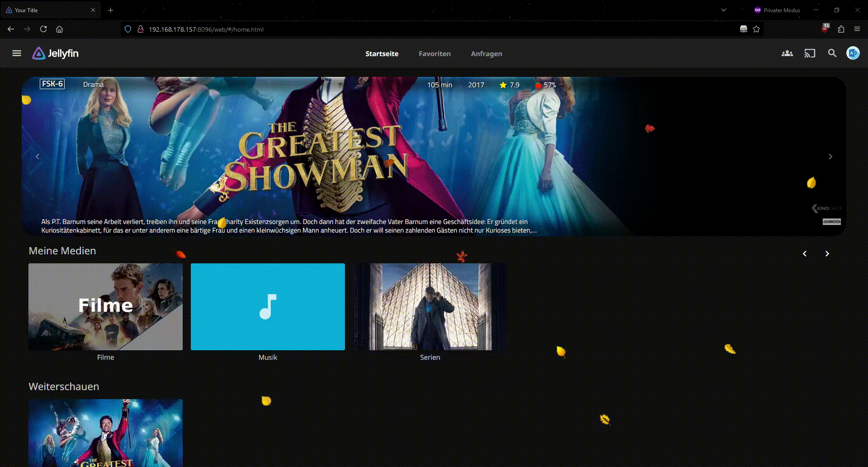The height and width of the screenshot is (467, 868).
Task: Click the tracking protection shield icon
Action: pos(128,29)
